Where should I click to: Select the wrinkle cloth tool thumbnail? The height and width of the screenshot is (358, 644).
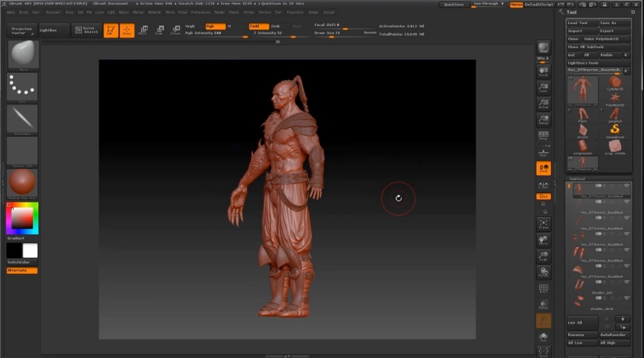tap(615, 147)
